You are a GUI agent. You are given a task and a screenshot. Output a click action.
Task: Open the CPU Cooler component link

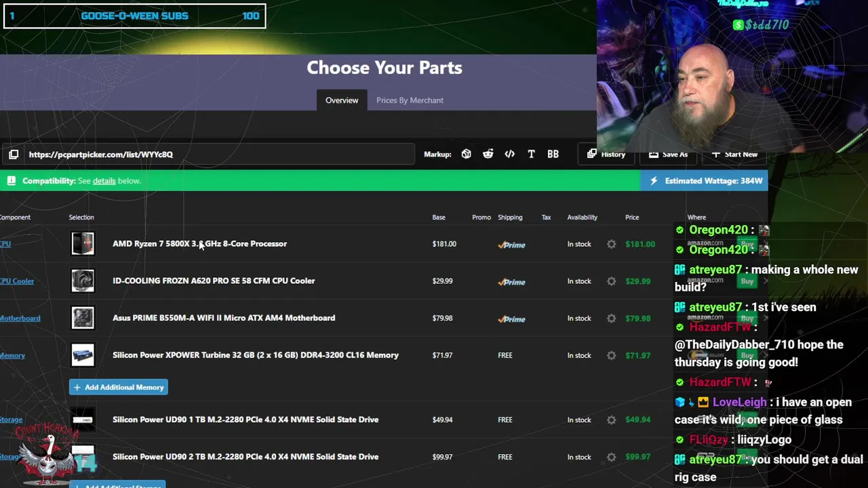17,281
